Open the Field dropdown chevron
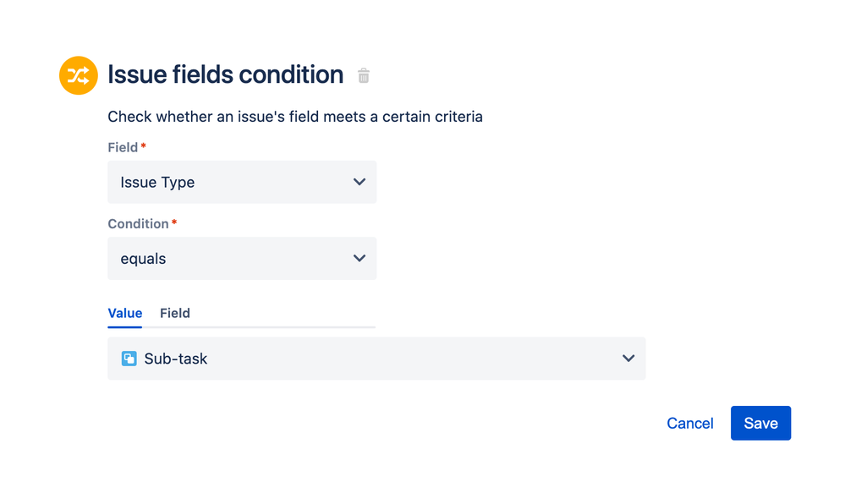This screenshot has width=845, height=504. click(x=359, y=182)
